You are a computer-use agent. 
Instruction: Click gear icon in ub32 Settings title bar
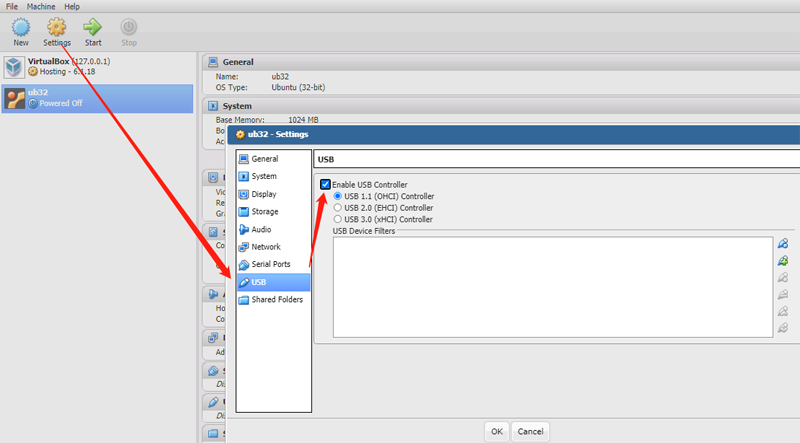pos(240,135)
